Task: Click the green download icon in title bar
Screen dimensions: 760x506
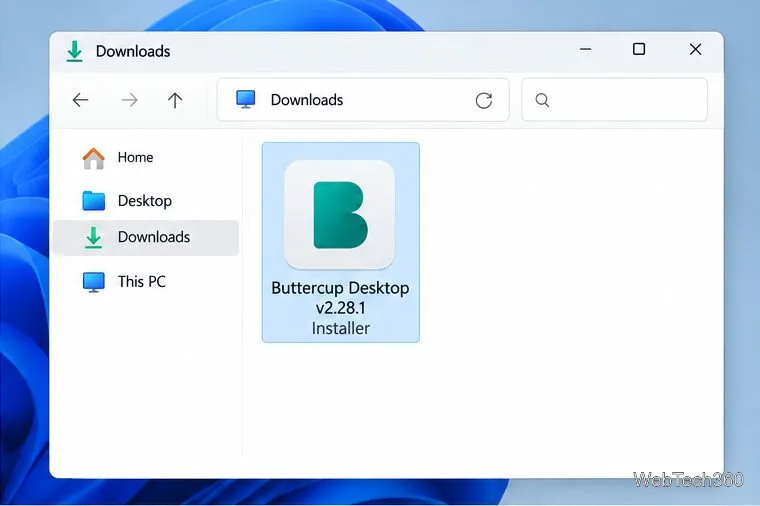Action: (74, 51)
